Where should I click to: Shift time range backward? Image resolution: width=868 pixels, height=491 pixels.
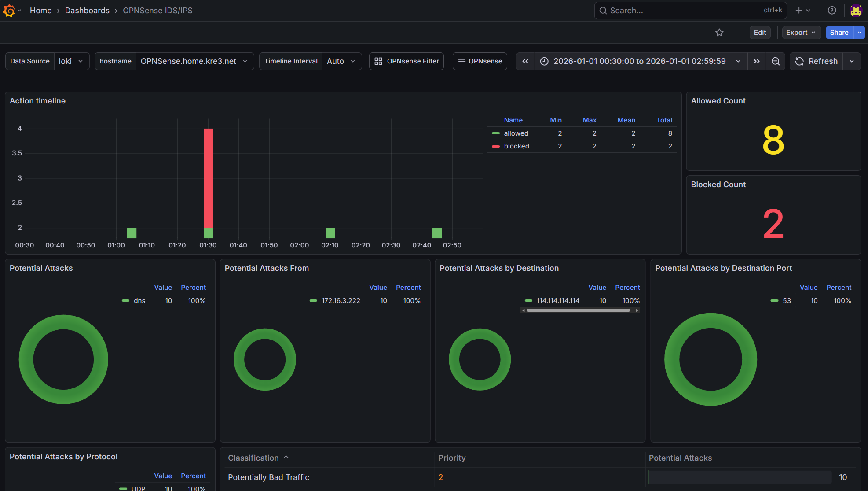click(525, 61)
